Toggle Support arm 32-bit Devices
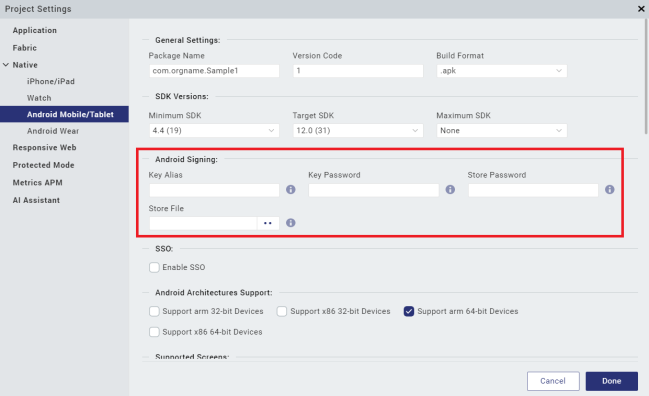The image size is (649, 396). pyautogui.click(x=154, y=311)
